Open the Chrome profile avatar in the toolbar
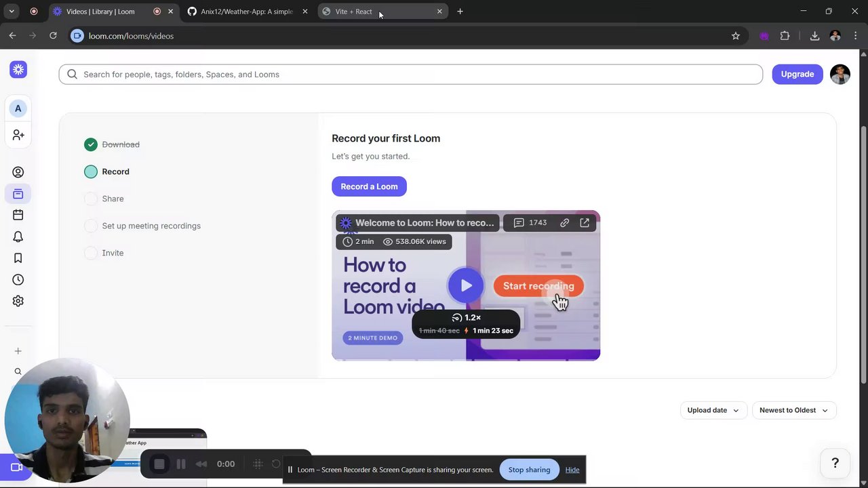 835,36
